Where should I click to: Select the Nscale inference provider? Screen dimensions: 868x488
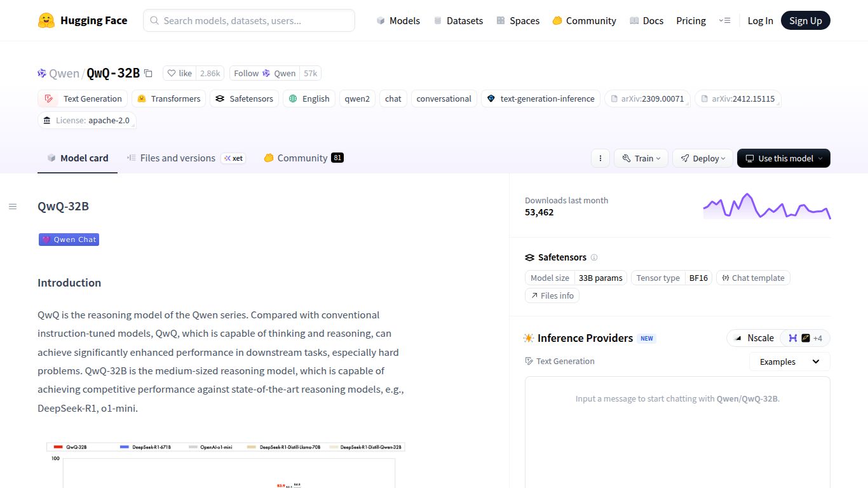(x=754, y=338)
